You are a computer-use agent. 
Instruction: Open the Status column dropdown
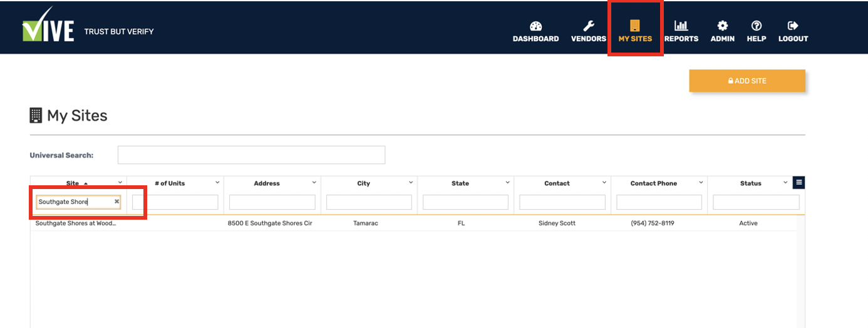[x=785, y=182]
